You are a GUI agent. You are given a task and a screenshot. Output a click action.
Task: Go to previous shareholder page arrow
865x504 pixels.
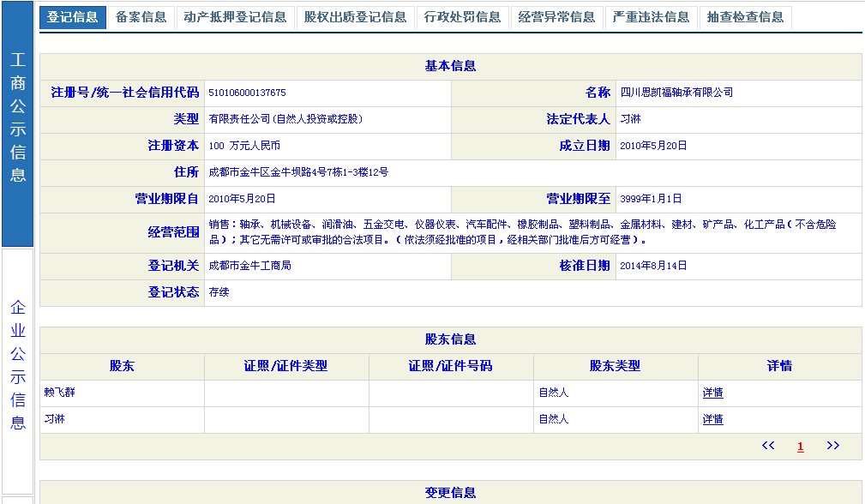point(768,446)
